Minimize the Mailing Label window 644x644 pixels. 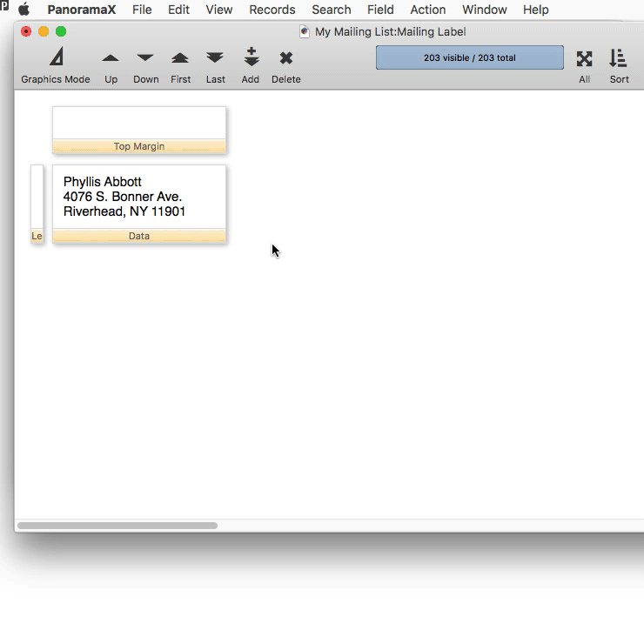tap(44, 31)
